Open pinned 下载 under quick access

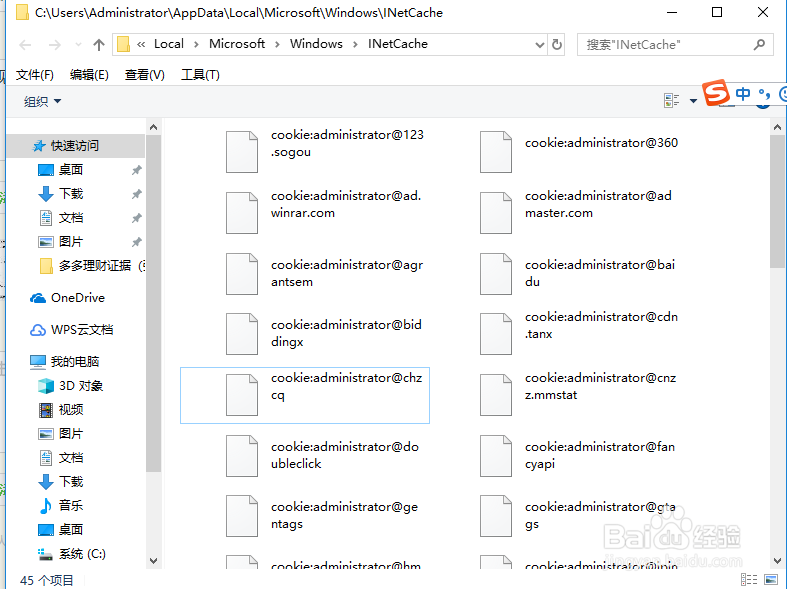[70, 194]
